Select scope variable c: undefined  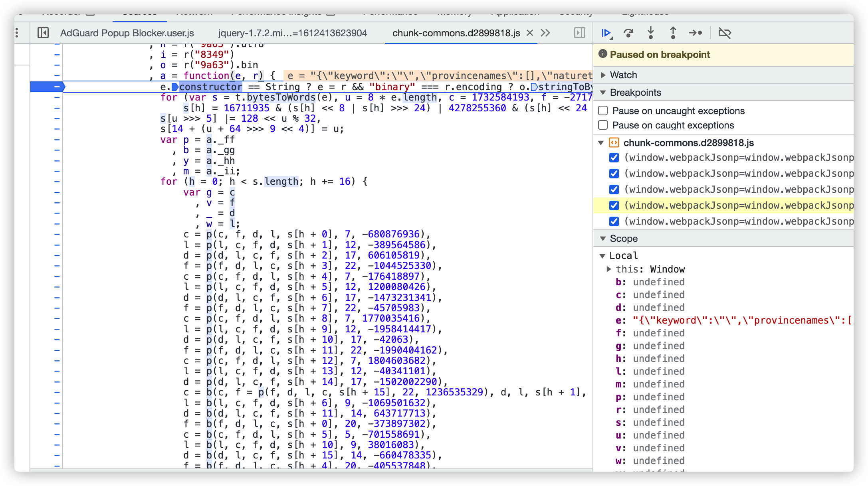pos(650,295)
